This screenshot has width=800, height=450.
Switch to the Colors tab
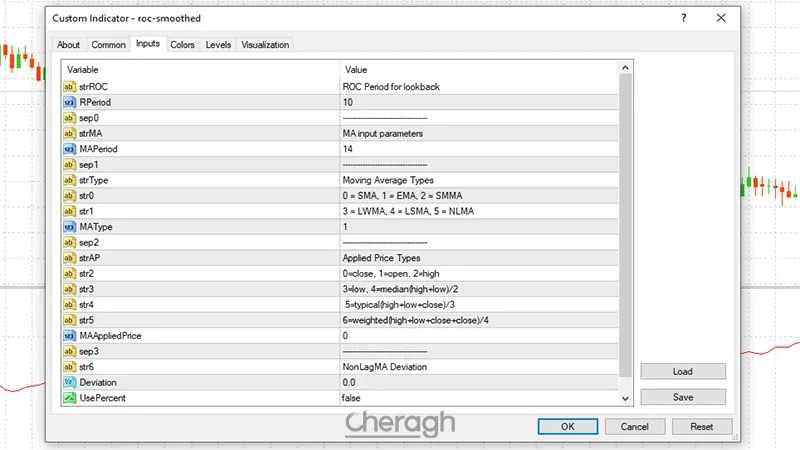pos(182,45)
